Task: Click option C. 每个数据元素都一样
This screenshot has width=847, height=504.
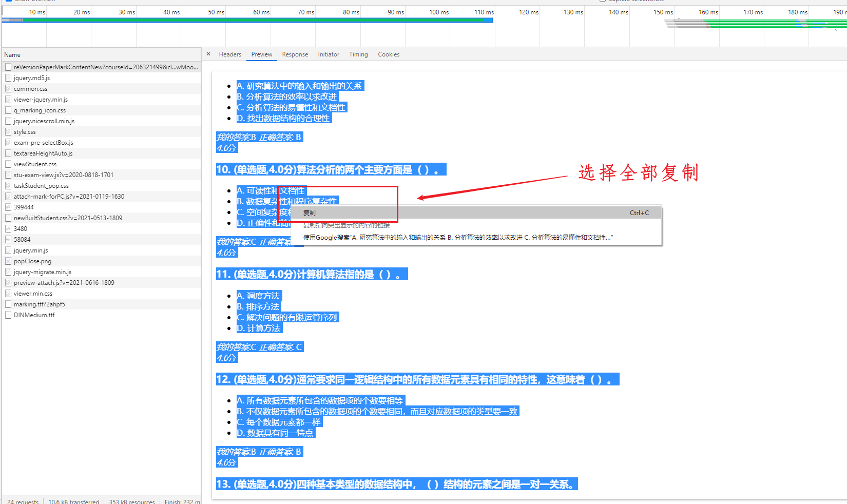Action: (279, 422)
